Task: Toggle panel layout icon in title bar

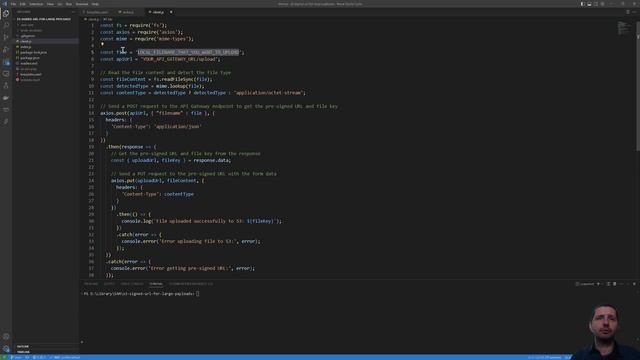Action: click(589, 4)
